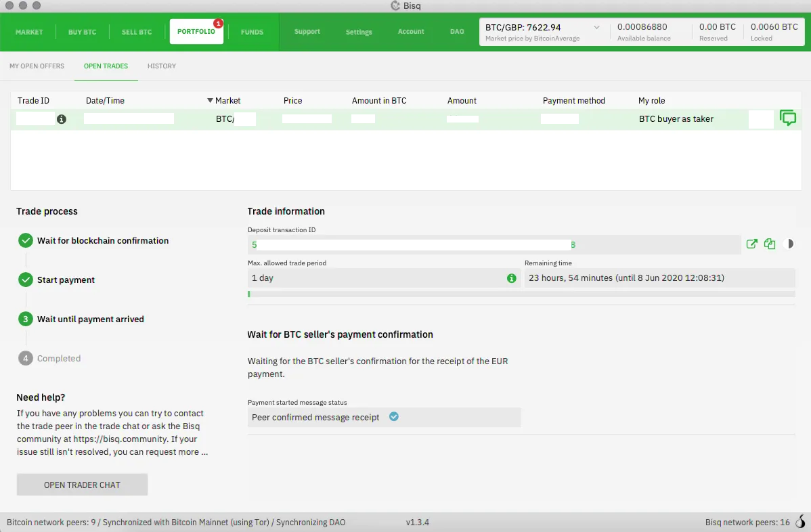Click the trade period progress bar
The height and width of the screenshot is (532, 811).
(521, 294)
